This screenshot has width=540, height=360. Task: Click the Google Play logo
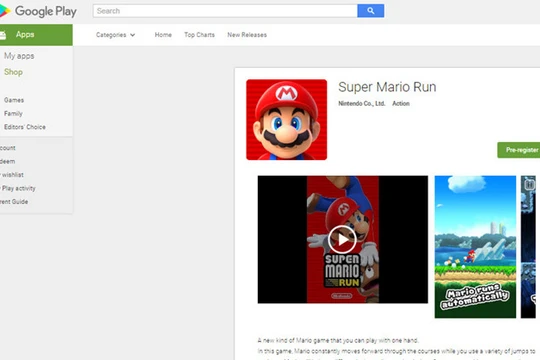(38, 11)
